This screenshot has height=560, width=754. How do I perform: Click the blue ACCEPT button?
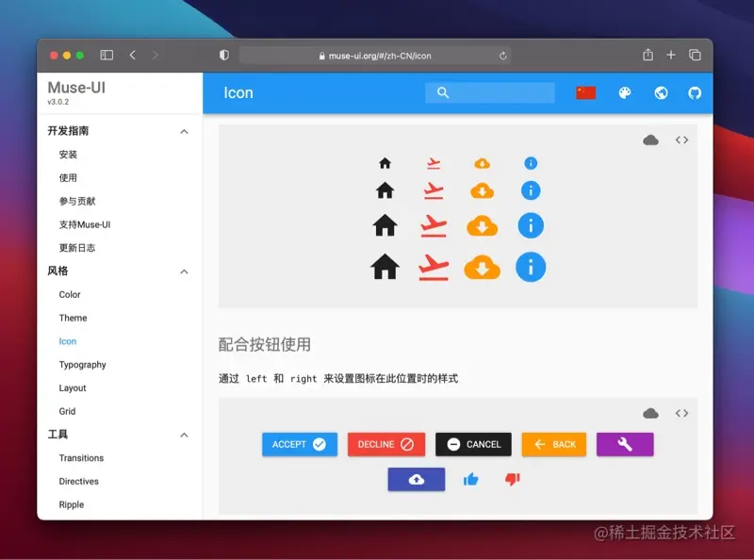pyautogui.click(x=299, y=444)
